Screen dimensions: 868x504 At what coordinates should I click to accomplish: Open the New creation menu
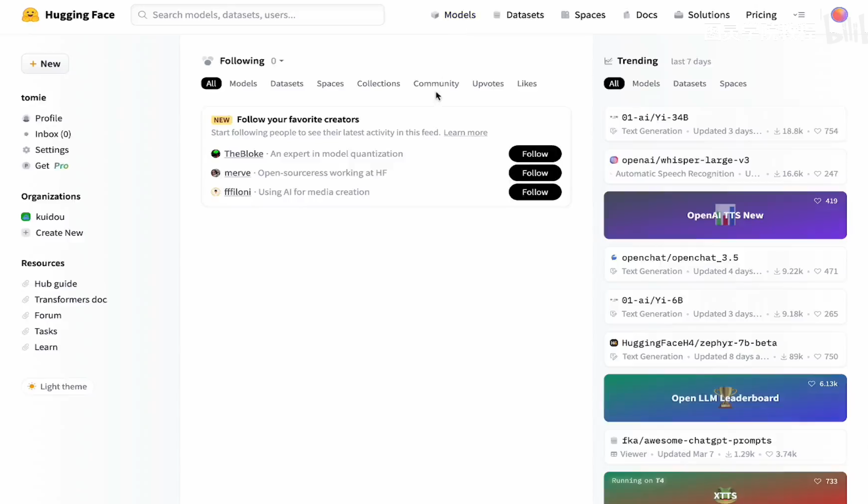[x=45, y=64]
